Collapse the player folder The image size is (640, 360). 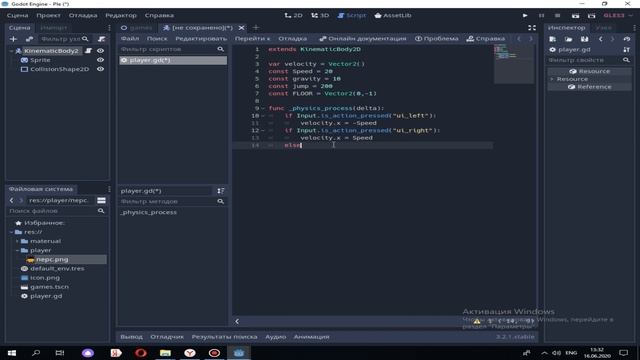(x=18, y=250)
